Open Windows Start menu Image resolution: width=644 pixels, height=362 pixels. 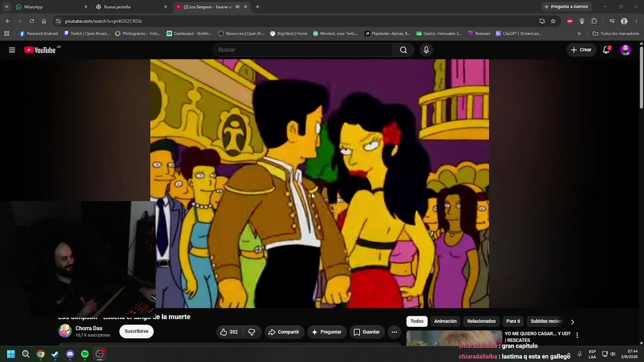[11, 354]
